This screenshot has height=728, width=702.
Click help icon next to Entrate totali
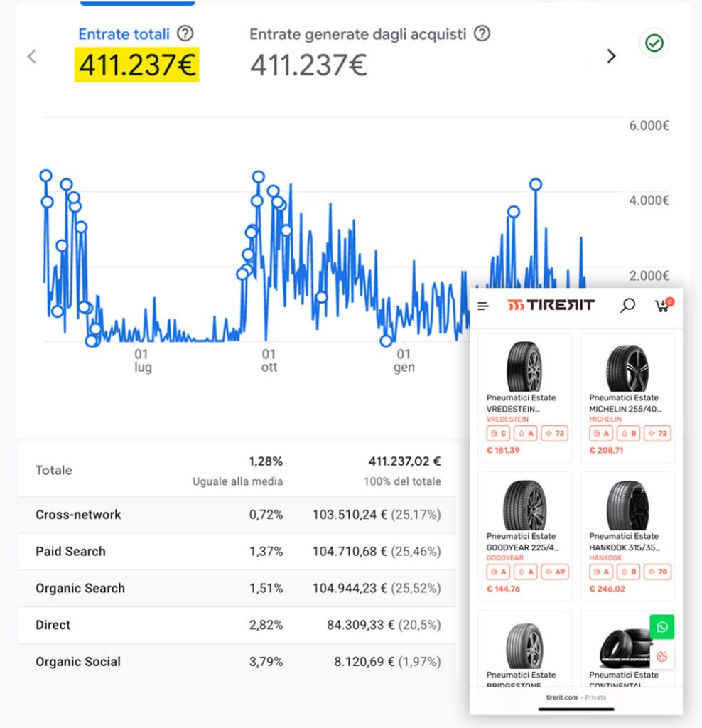pos(185,33)
